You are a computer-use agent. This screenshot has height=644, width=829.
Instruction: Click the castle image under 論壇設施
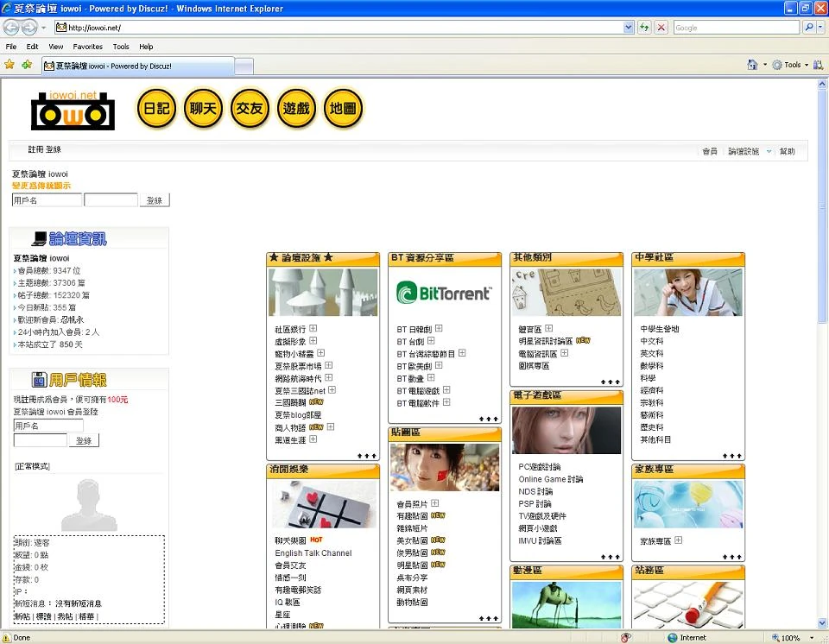coord(323,293)
